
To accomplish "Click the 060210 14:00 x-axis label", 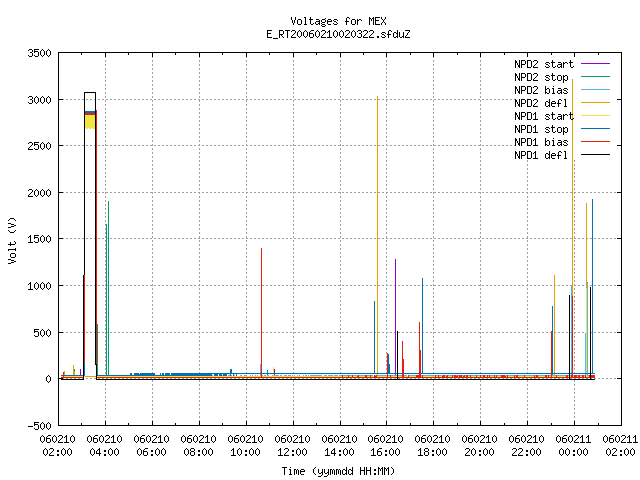I will (x=339, y=446).
